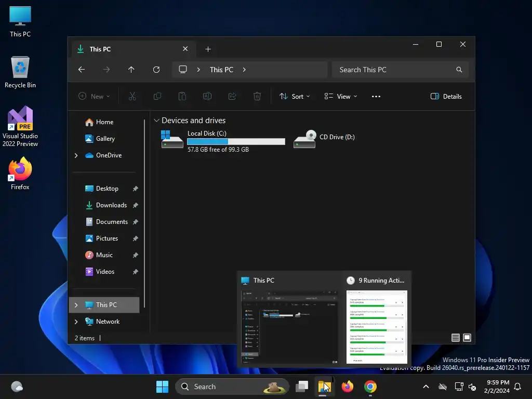Toggle the Details pane
532x399 pixels.
tap(446, 96)
